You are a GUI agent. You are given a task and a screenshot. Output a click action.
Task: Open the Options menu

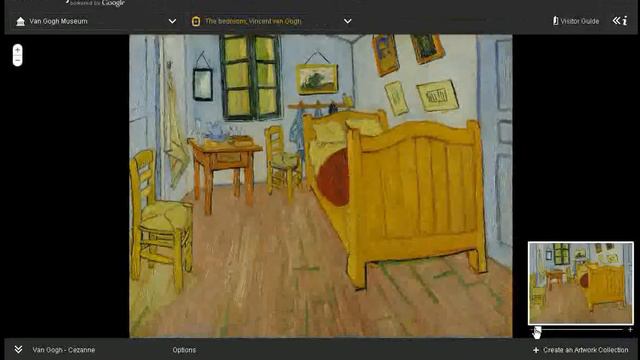click(184, 350)
